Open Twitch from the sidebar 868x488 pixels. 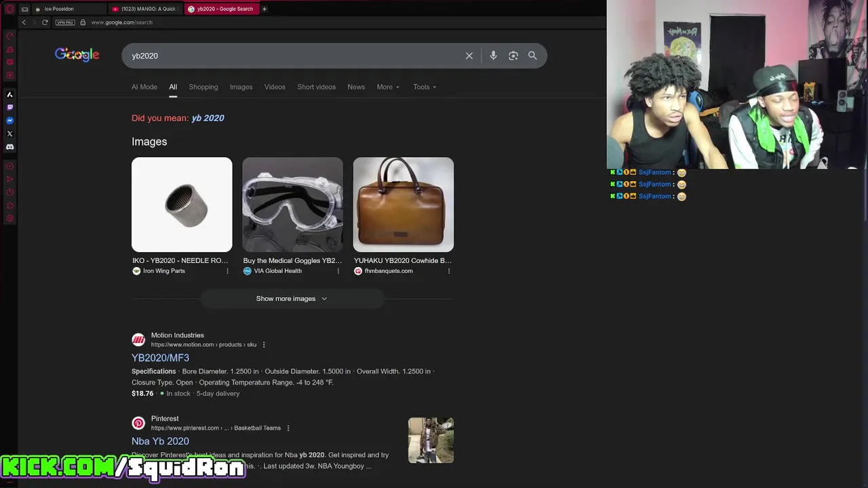tap(9, 108)
